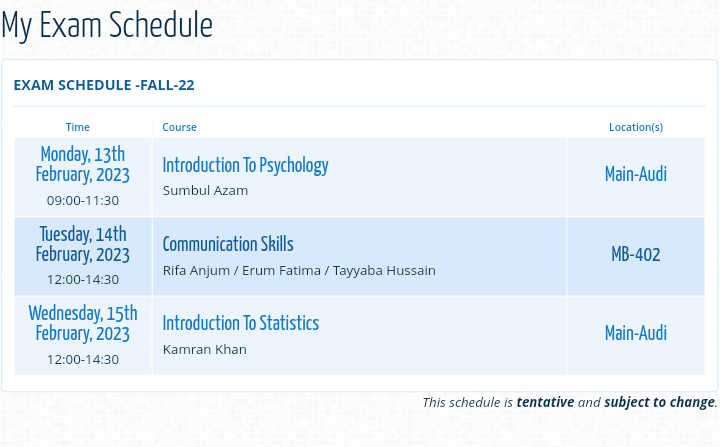Select the Main-Audi location for Statistics exam
This screenshot has width=720, height=447.
tap(636, 333)
